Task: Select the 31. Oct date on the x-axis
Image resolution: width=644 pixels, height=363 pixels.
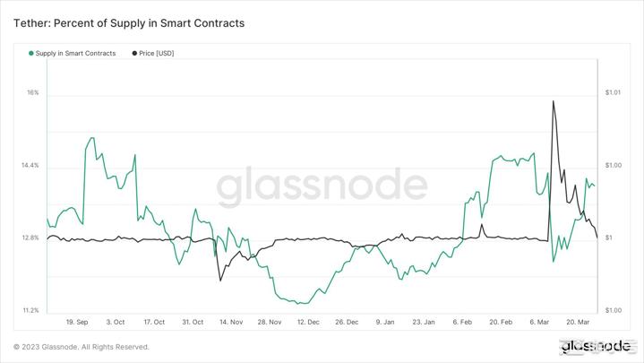Action: [193, 321]
